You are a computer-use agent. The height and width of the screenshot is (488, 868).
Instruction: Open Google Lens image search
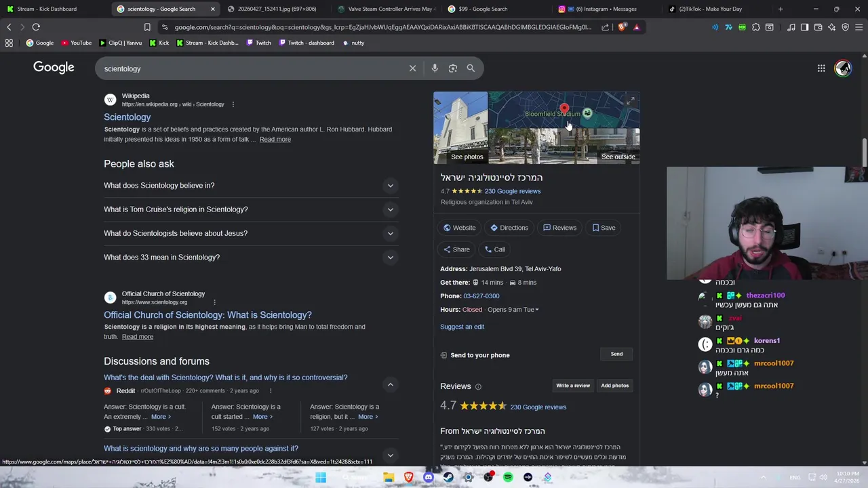pyautogui.click(x=453, y=68)
